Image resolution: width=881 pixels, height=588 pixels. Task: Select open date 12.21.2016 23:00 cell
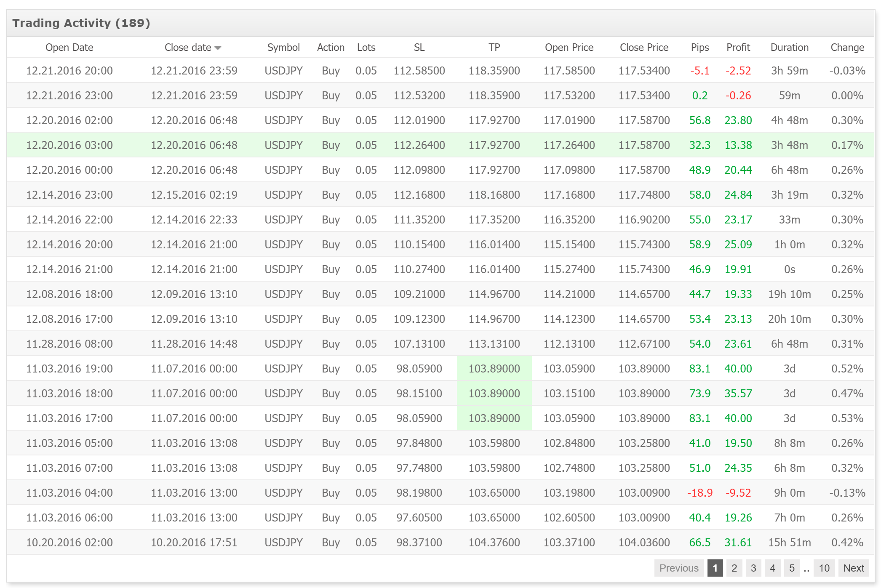69,96
